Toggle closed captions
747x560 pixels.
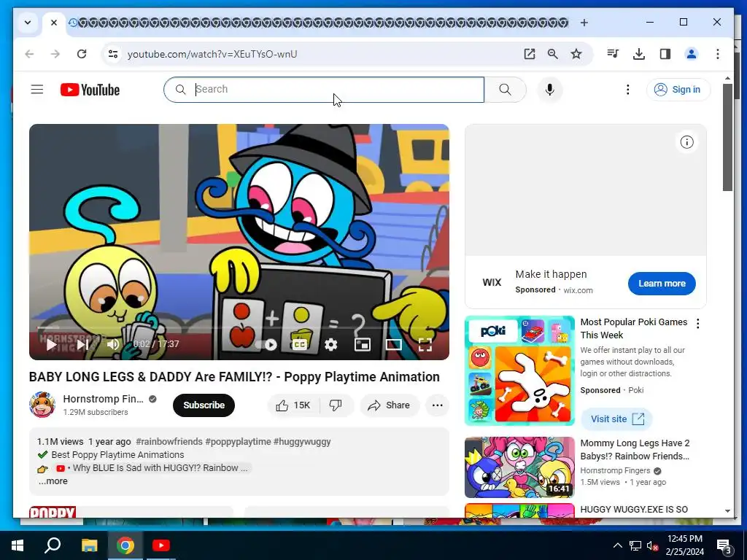(x=299, y=344)
